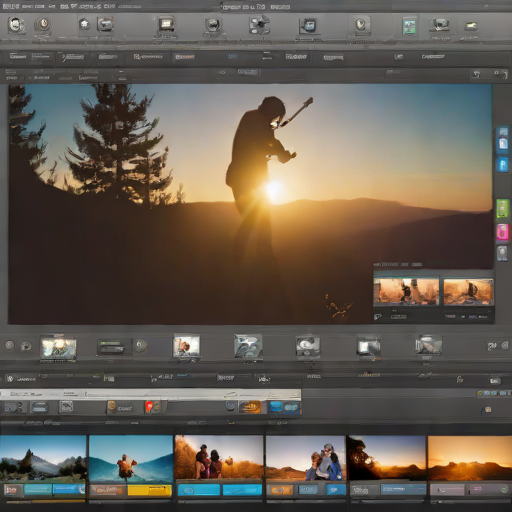Select the orange sunset horizon clip
Screen dimensions: 512x512
(x=470, y=458)
